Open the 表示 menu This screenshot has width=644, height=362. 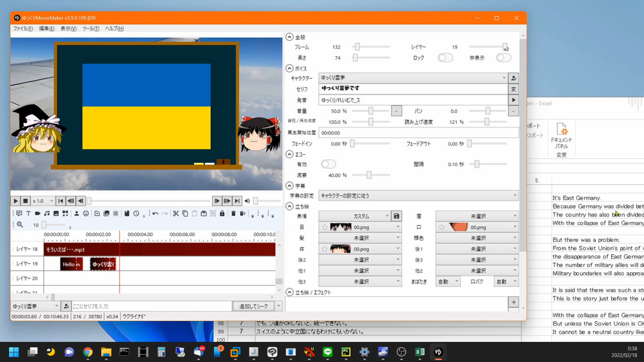pyautogui.click(x=68, y=29)
